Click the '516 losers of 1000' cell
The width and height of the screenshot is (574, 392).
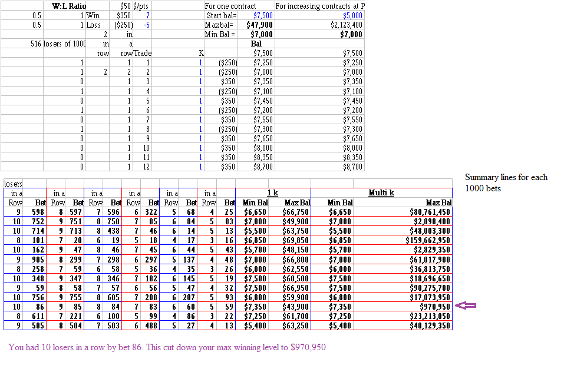point(58,44)
